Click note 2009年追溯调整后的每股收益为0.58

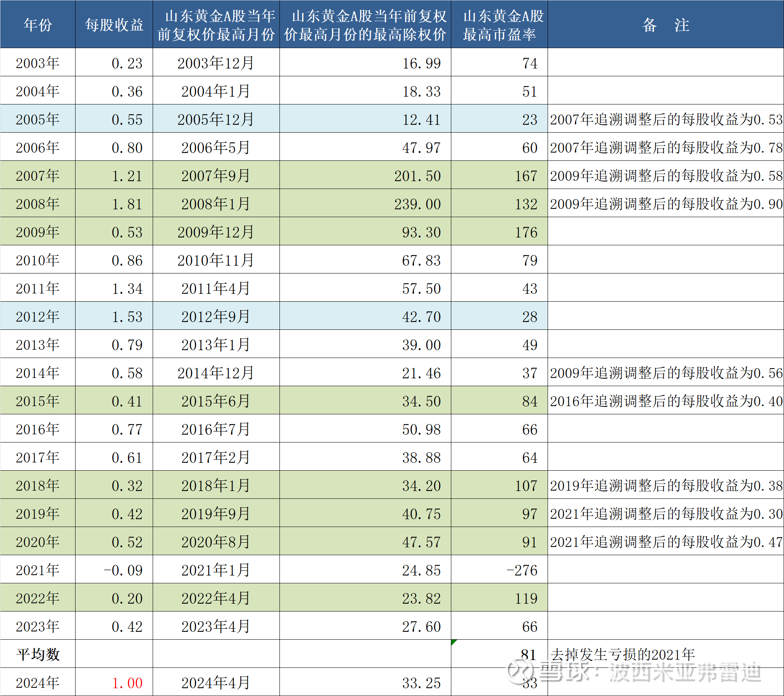[x=666, y=176]
